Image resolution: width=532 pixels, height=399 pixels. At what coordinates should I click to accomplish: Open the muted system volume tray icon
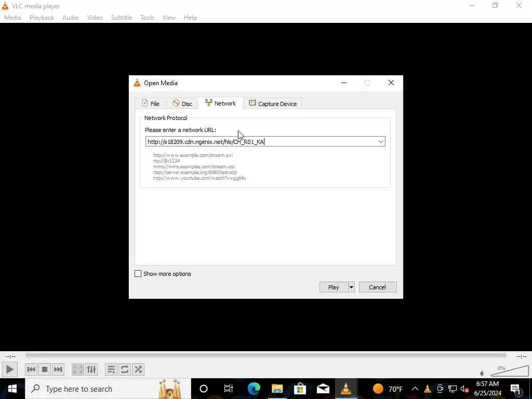pos(464,389)
